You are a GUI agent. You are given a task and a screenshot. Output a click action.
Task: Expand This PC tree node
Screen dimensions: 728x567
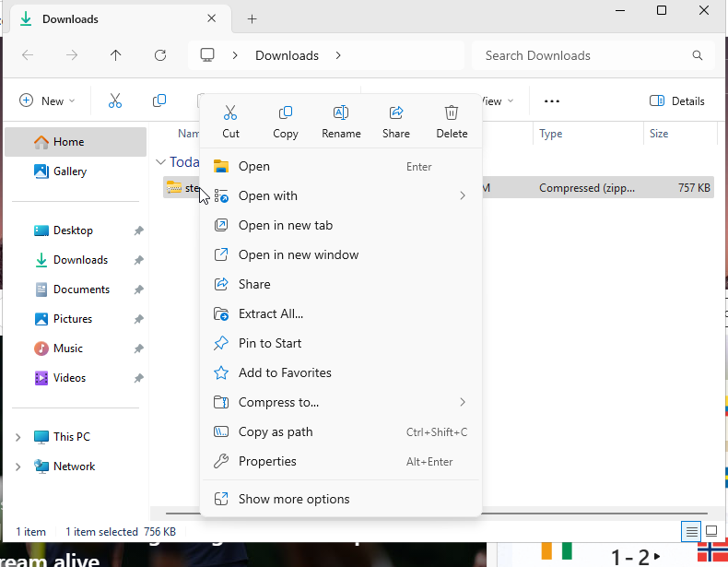pyautogui.click(x=18, y=437)
